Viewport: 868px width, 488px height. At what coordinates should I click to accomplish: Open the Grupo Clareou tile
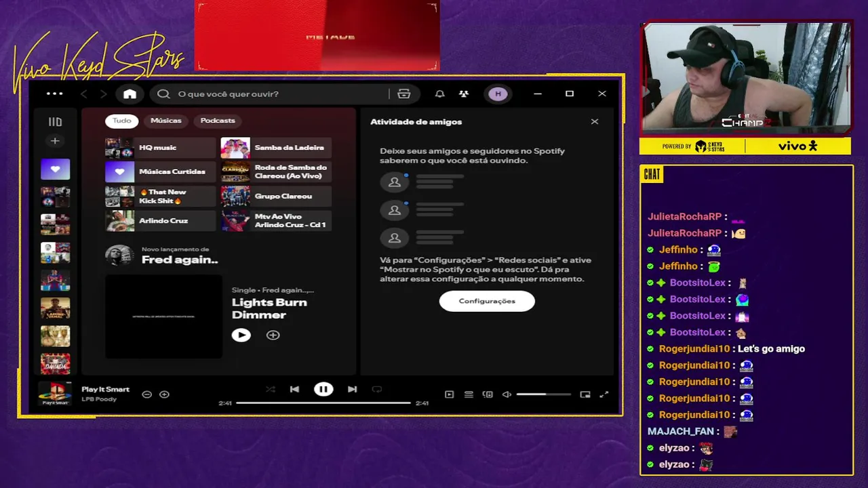point(276,197)
